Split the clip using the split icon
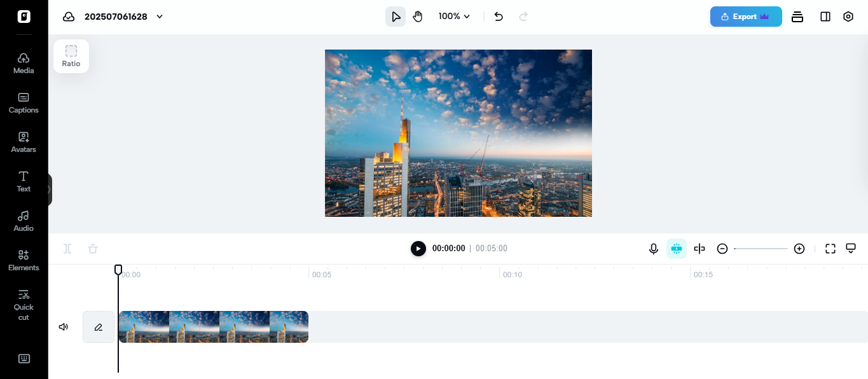This screenshot has height=379, width=868. [x=67, y=249]
